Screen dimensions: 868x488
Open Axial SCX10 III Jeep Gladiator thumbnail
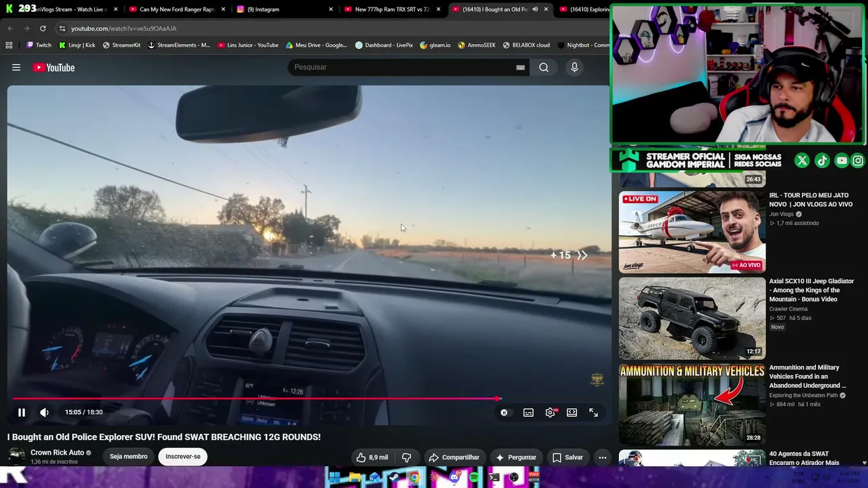pyautogui.click(x=692, y=318)
